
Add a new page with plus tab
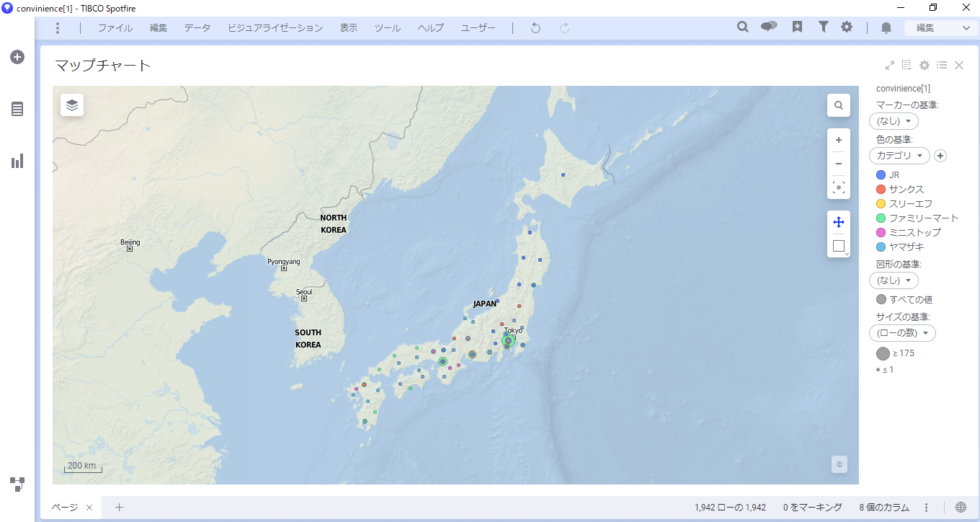[120, 508]
